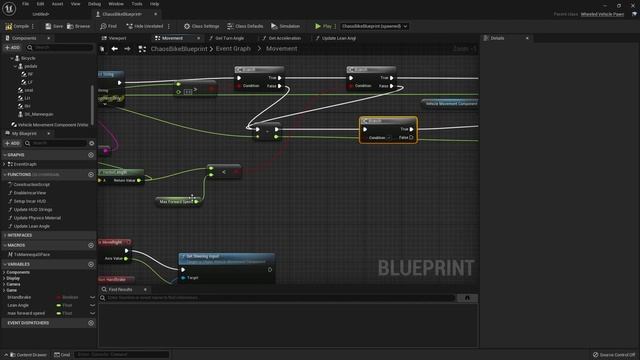Add new function with Functions plus icon
640x360 pixels.
[x=91, y=175]
